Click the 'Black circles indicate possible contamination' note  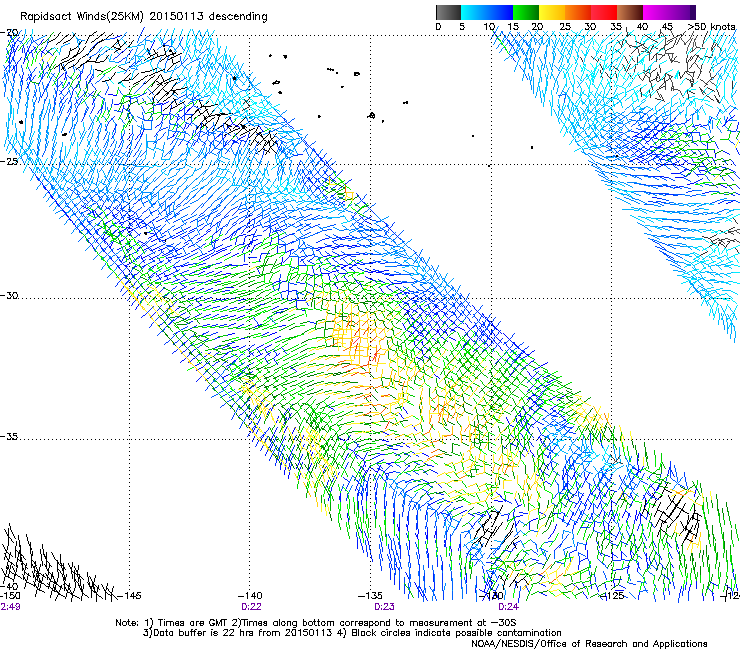(450, 633)
